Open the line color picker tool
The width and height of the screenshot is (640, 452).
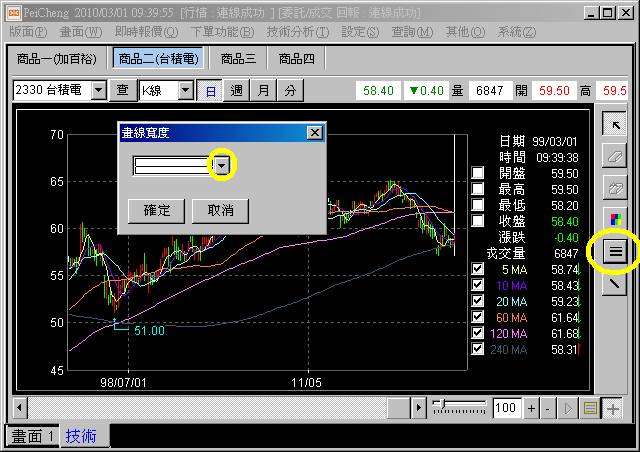[614, 220]
